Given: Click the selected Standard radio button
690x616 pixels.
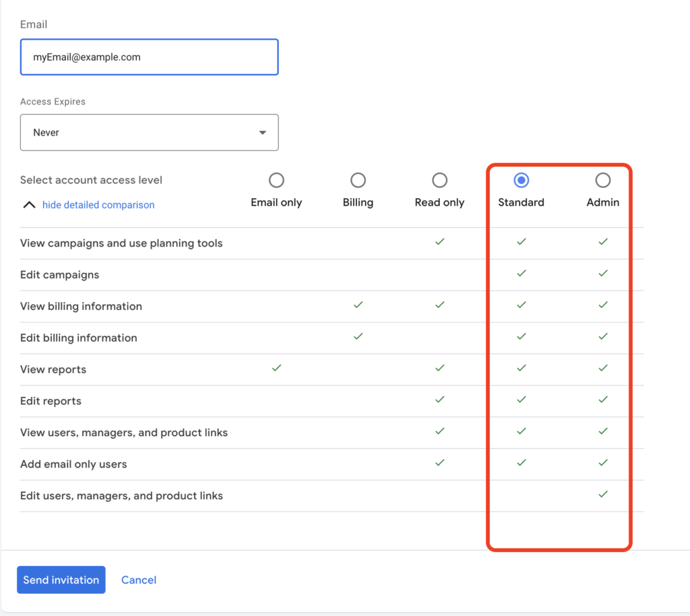Looking at the screenshot, I should pyautogui.click(x=521, y=180).
